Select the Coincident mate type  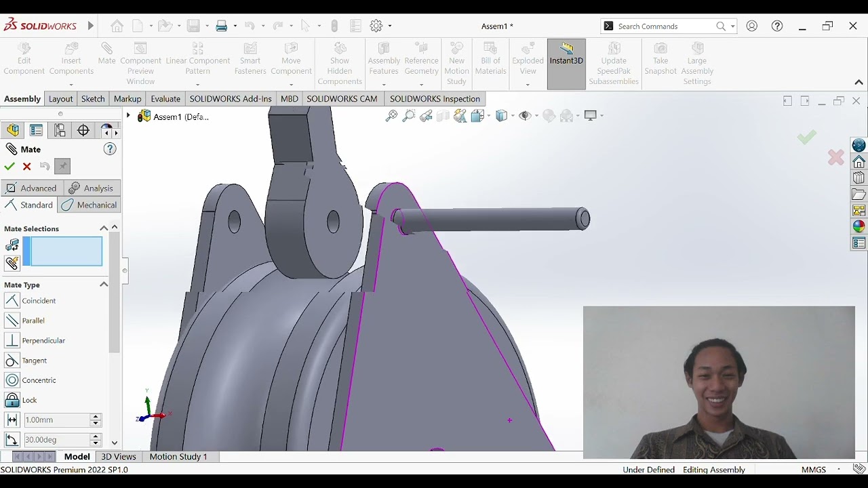click(x=31, y=300)
